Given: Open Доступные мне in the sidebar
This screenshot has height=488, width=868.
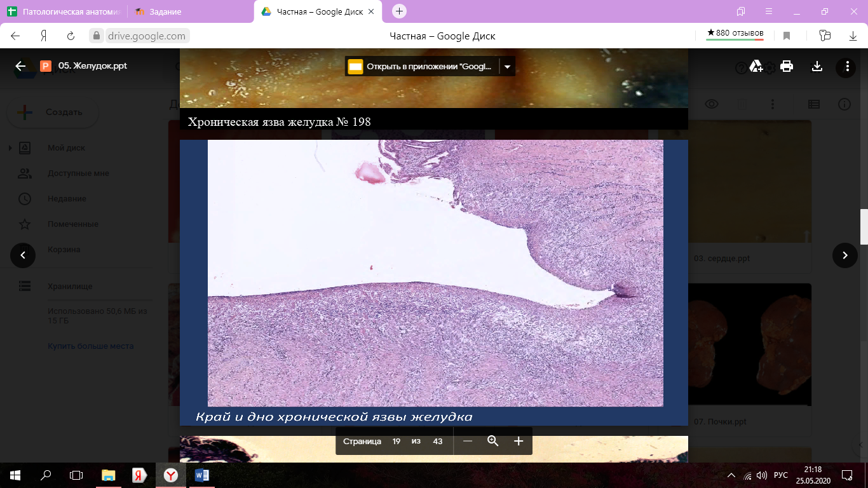Looking at the screenshot, I should point(78,173).
